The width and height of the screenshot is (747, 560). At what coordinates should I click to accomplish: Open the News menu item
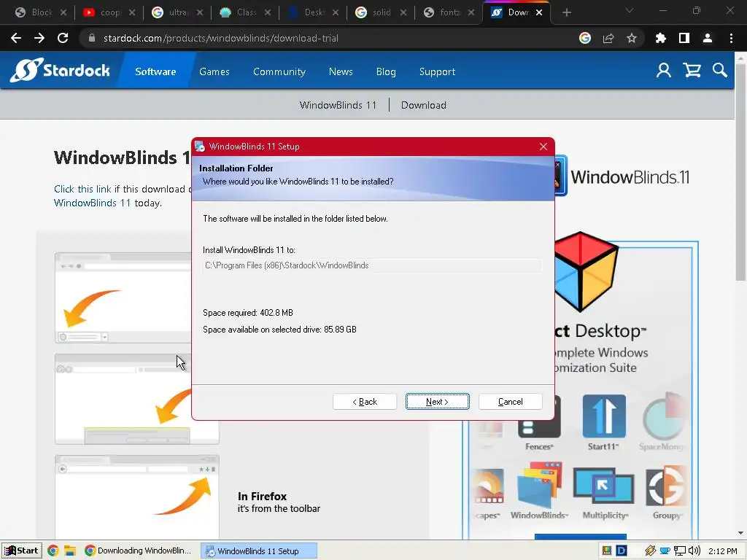click(341, 71)
